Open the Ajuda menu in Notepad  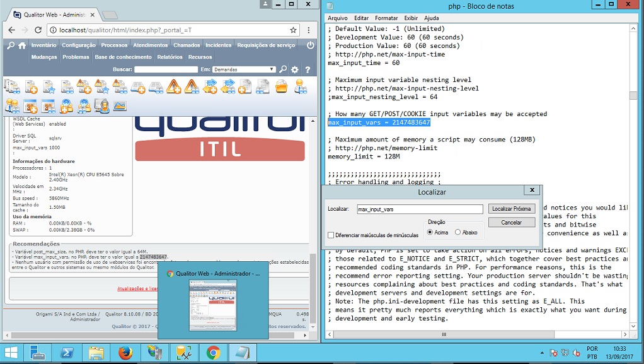(431, 18)
